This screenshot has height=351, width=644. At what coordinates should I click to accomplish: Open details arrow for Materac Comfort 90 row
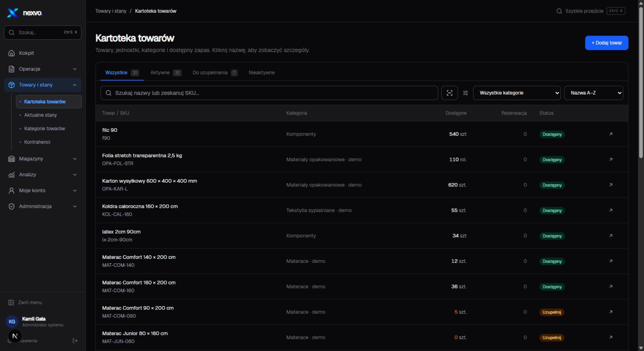pos(611,312)
